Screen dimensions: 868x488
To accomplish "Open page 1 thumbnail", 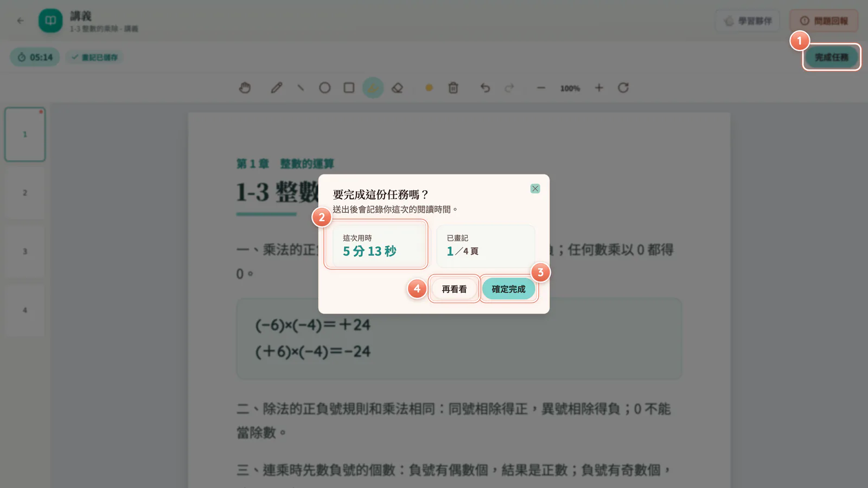I will click(25, 134).
